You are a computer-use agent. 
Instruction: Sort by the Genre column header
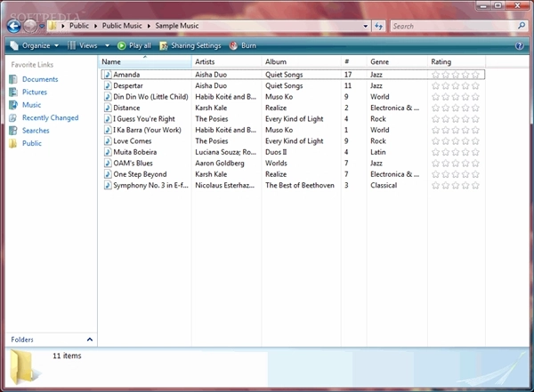[x=380, y=62]
